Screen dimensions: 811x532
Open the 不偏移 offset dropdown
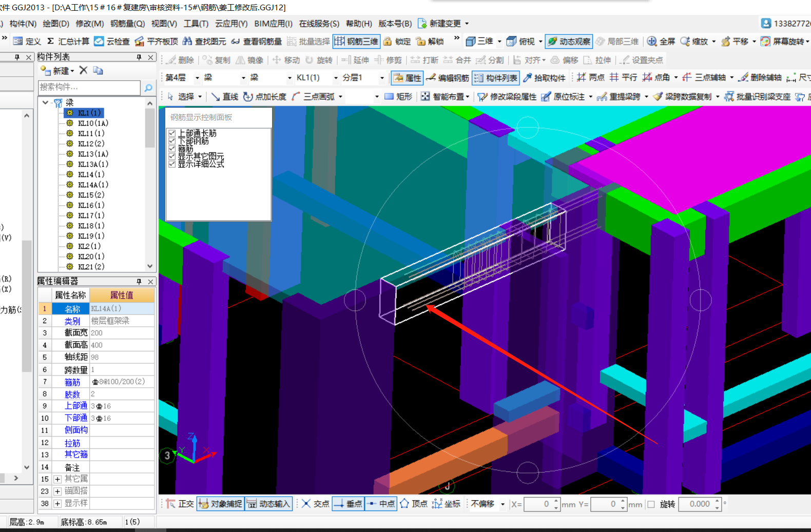503,504
